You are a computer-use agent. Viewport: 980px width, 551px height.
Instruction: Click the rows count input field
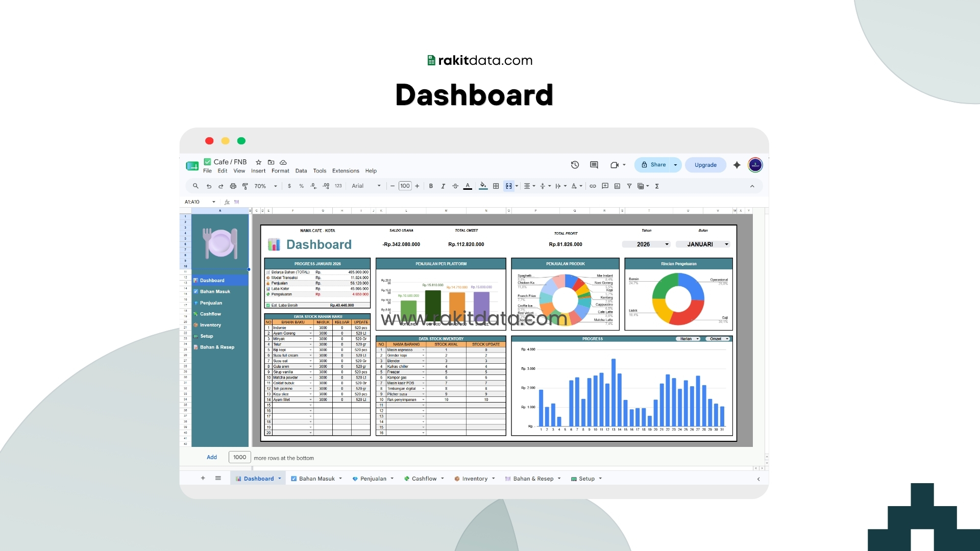[239, 457]
